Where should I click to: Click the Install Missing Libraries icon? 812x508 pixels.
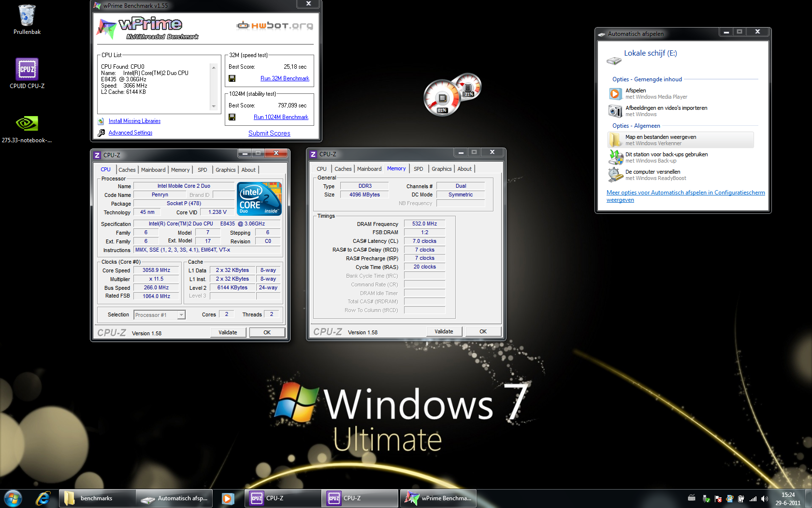point(101,121)
